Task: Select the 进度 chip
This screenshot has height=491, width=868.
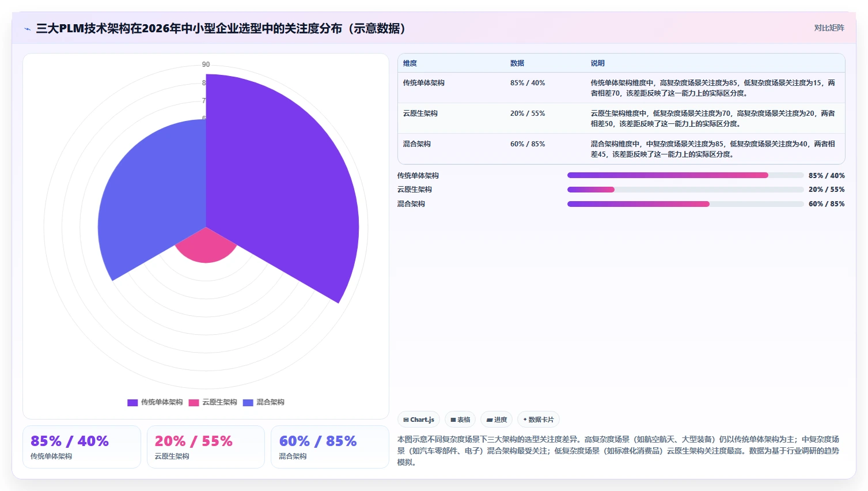Action: pyautogui.click(x=496, y=420)
